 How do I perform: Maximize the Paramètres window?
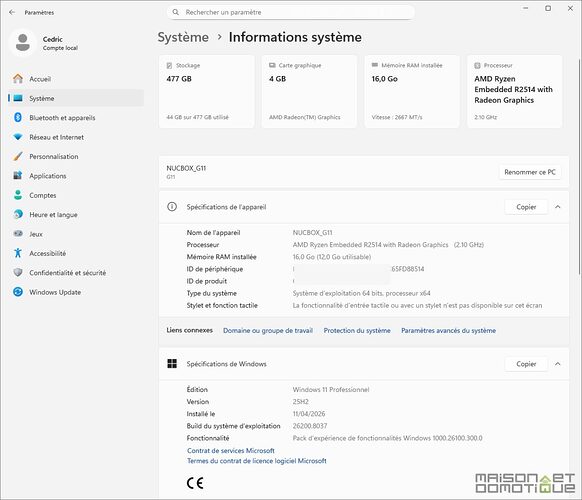click(548, 8)
